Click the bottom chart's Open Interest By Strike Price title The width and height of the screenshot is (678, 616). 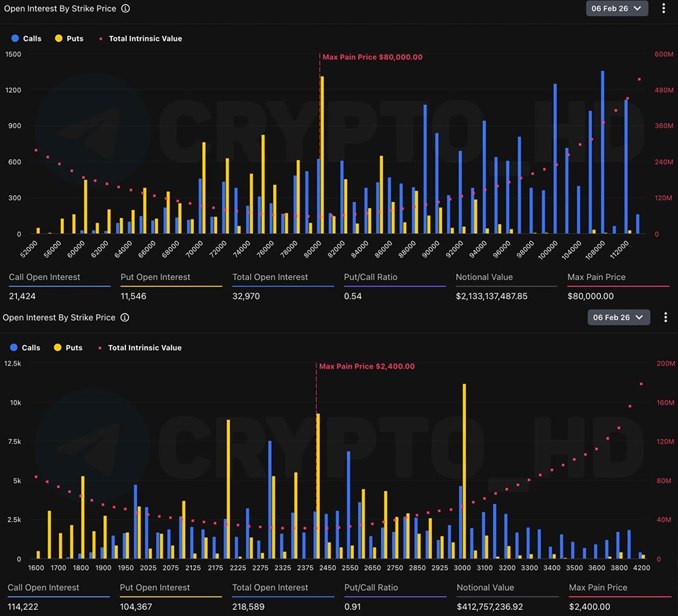coord(59,317)
